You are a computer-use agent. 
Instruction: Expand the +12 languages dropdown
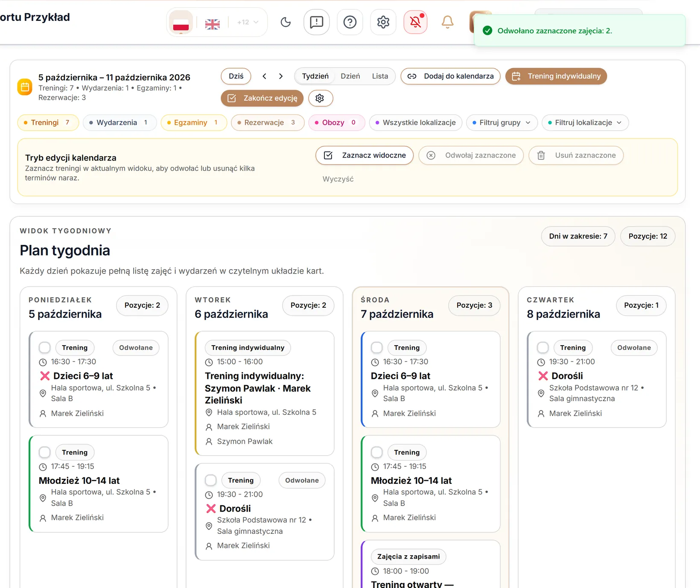(x=248, y=22)
